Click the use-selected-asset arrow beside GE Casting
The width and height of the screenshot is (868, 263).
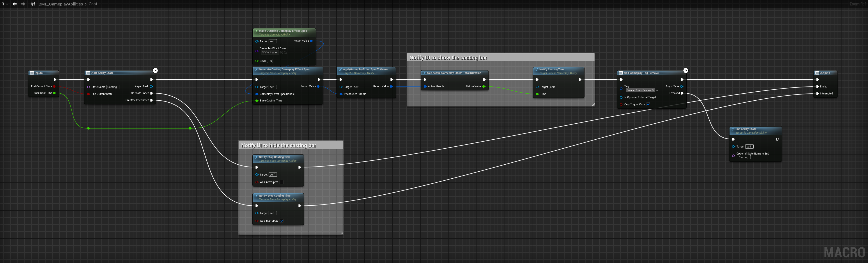[x=282, y=53]
